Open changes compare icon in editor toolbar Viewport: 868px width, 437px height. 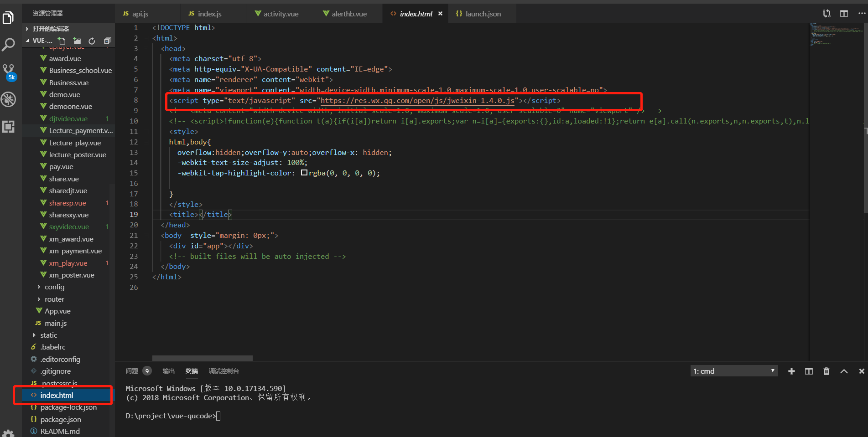(x=826, y=14)
